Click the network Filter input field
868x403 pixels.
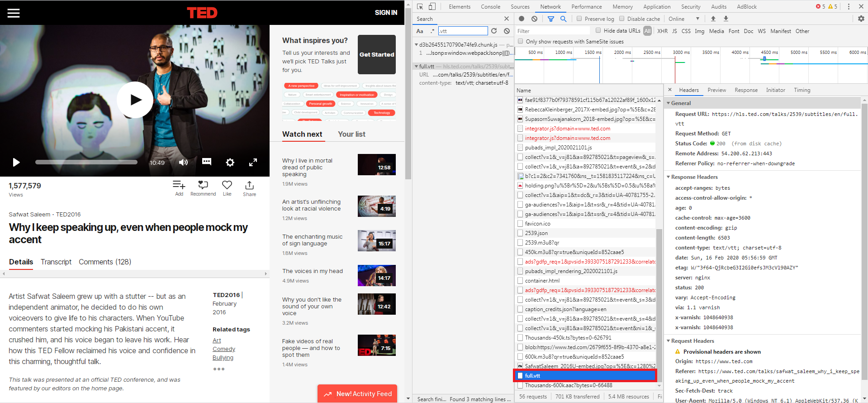click(553, 31)
